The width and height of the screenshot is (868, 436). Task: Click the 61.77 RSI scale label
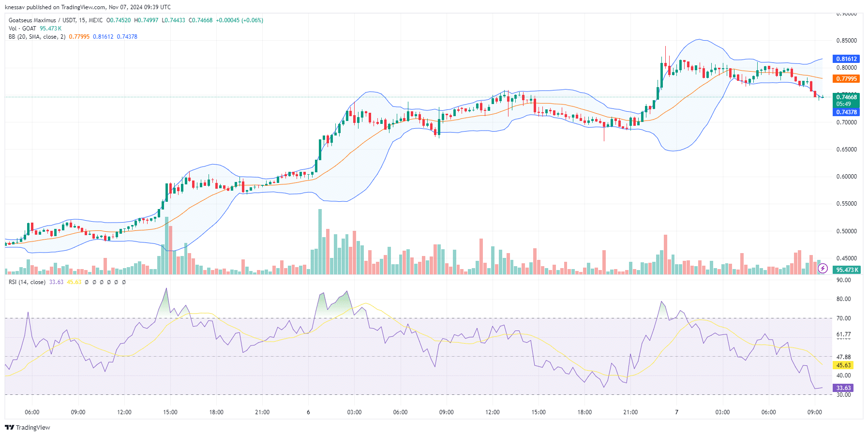(x=843, y=334)
